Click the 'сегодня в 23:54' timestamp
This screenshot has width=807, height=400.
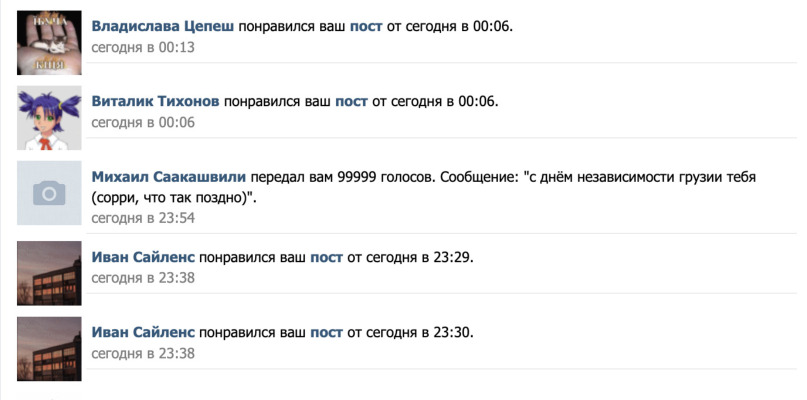tap(143, 218)
